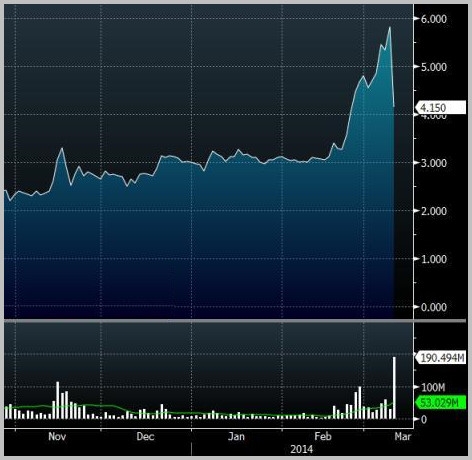
Task: Click the 3.000 price axis label
Action: [x=434, y=163]
